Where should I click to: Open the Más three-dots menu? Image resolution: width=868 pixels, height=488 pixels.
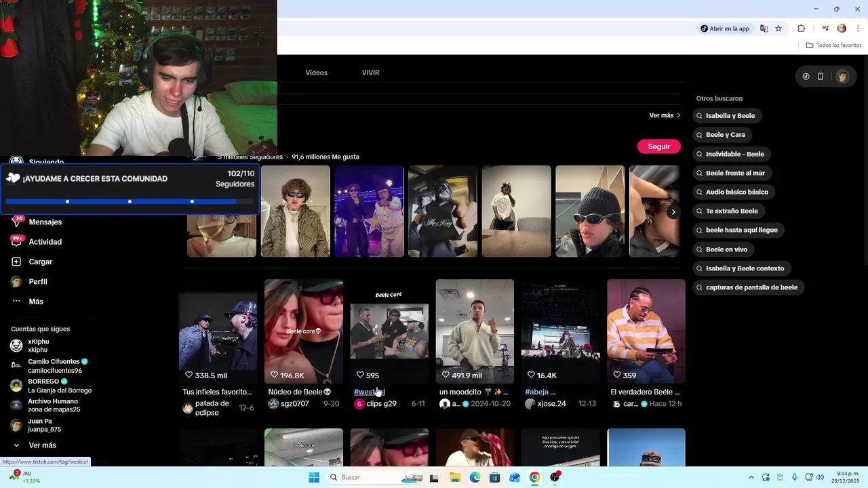(x=16, y=301)
